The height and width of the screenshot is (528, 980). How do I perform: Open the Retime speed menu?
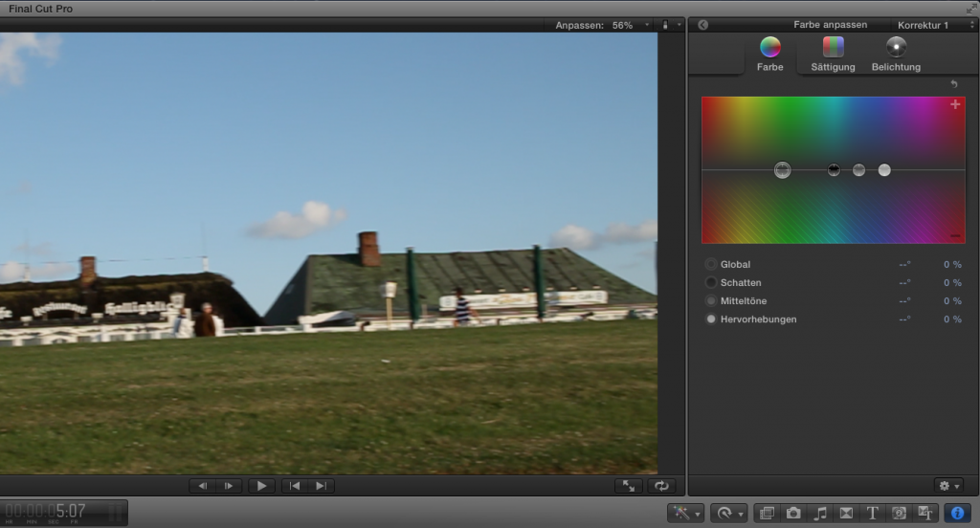728,513
